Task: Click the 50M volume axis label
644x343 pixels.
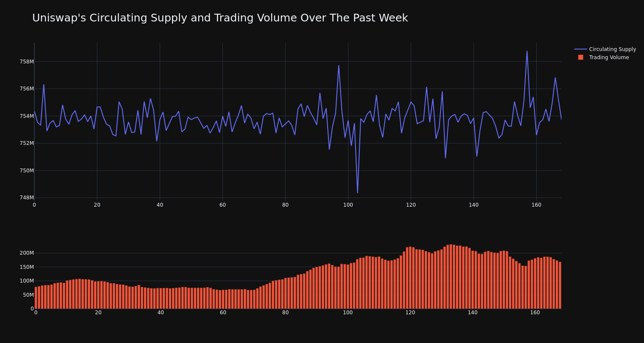Action: coord(28,295)
